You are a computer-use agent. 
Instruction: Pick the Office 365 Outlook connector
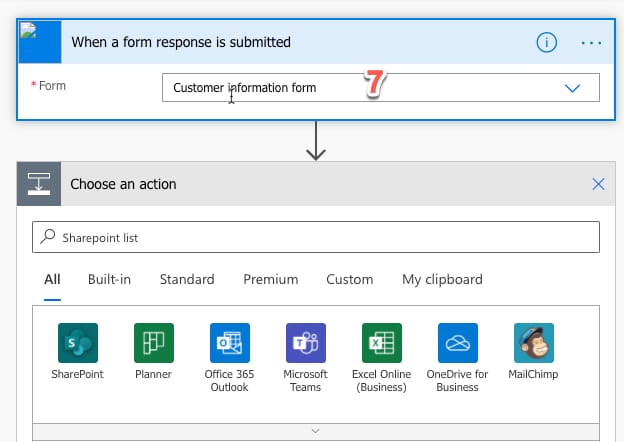(x=230, y=343)
